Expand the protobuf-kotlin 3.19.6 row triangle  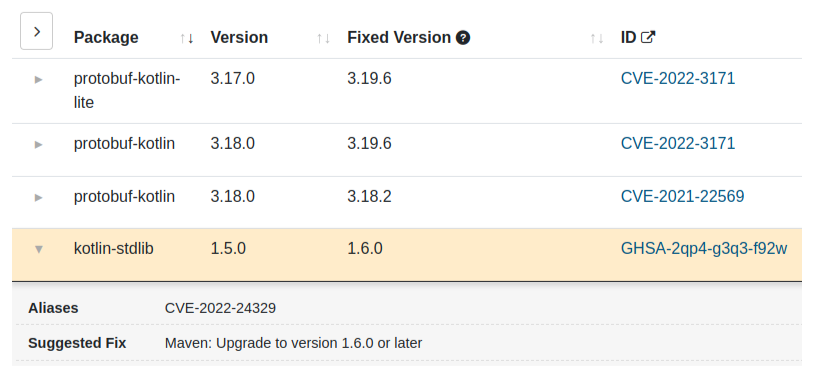coord(38,144)
